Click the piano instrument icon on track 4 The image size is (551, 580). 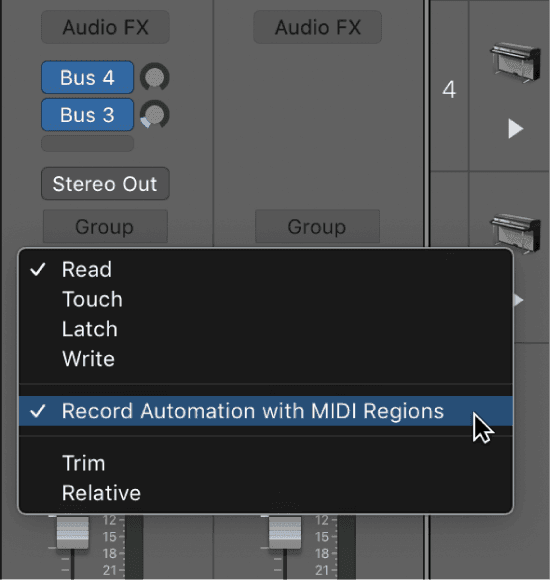point(516,62)
